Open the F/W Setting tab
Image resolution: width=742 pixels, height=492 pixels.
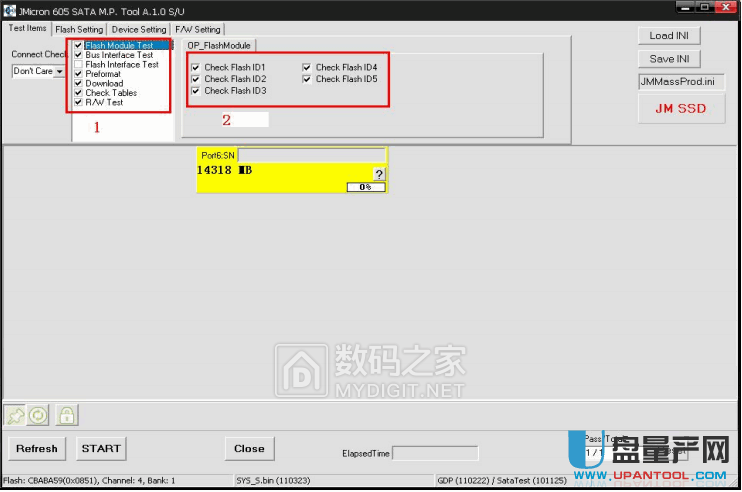(x=198, y=29)
